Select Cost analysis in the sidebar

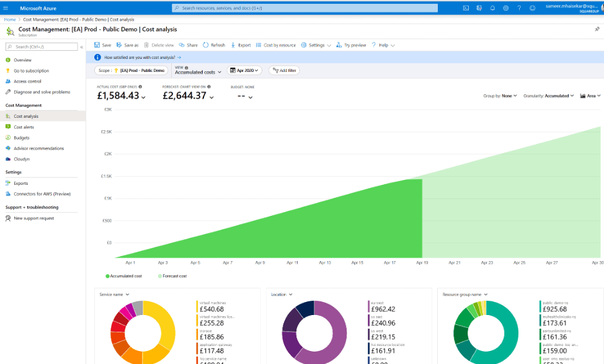43,117
